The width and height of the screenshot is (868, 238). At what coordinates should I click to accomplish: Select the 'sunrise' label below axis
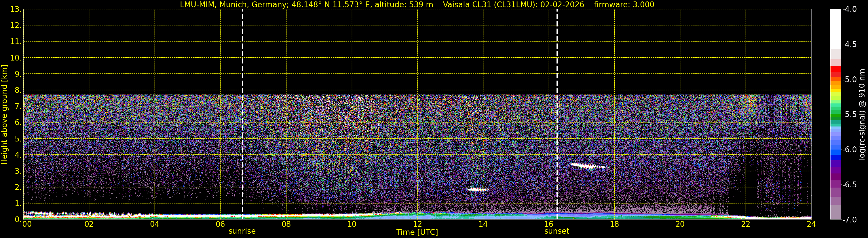(x=242, y=231)
